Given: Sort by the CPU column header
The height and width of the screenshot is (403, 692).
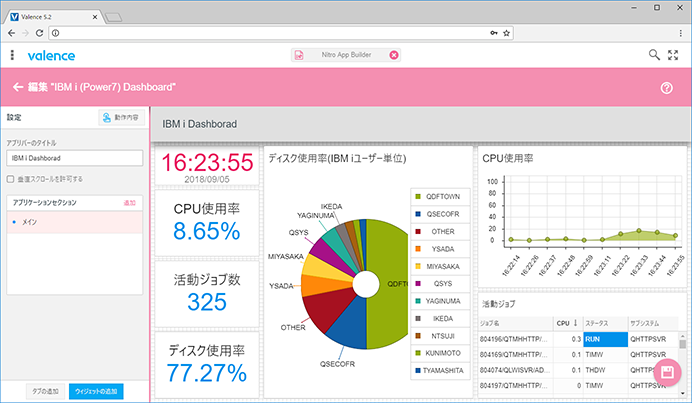Looking at the screenshot, I should click(x=568, y=323).
